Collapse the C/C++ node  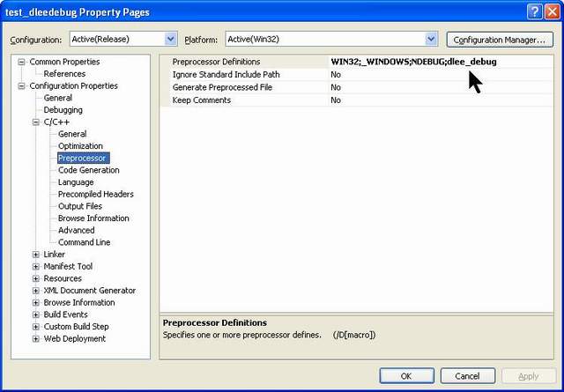35,122
